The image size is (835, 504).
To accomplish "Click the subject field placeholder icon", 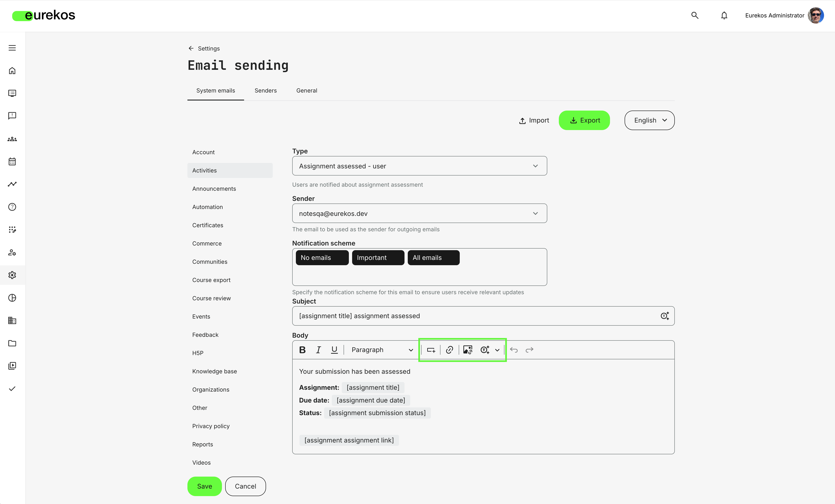I will 665,316.
